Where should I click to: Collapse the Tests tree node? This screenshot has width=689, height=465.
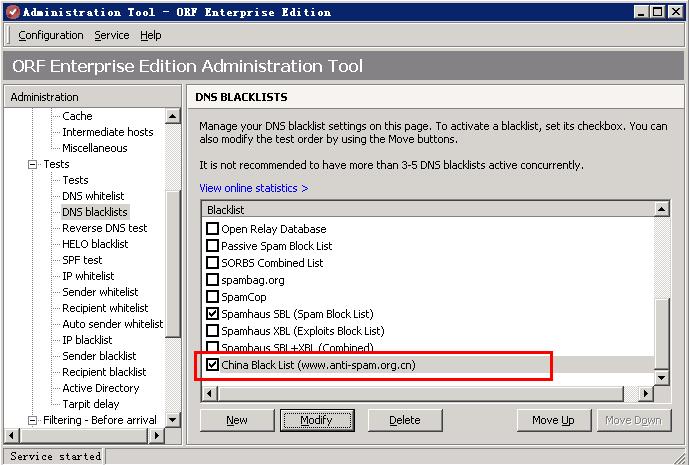point(32,164)
